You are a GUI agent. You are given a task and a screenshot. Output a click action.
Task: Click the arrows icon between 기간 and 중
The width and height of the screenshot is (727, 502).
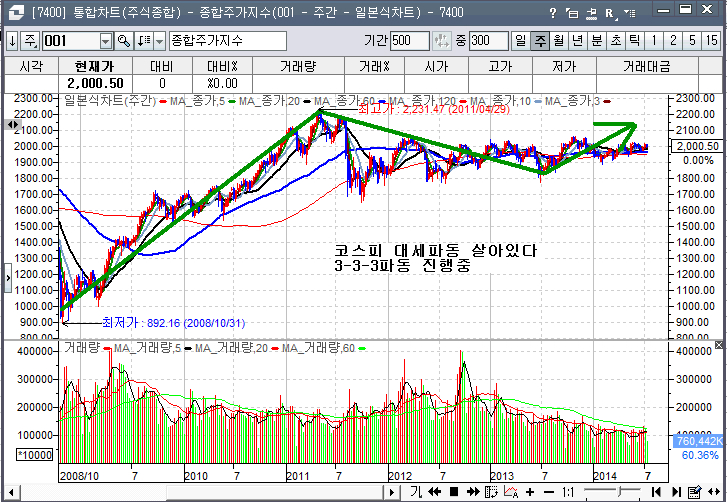tap(441, 41)
